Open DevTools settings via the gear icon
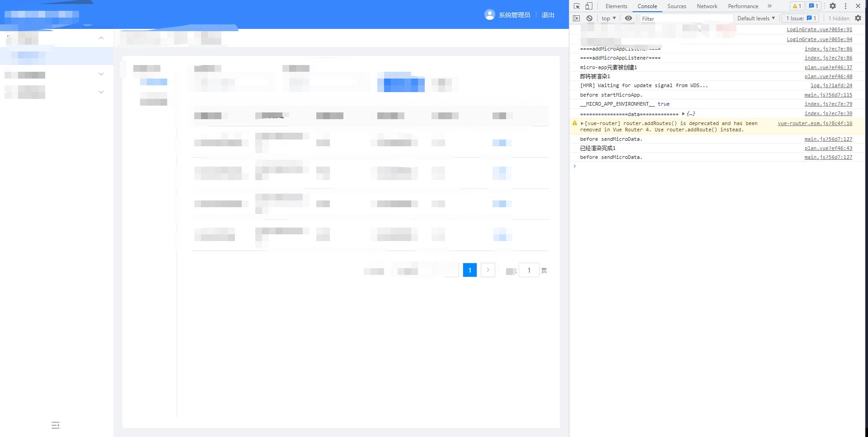This screenshot has height=437, width=868. coord(833,6)
